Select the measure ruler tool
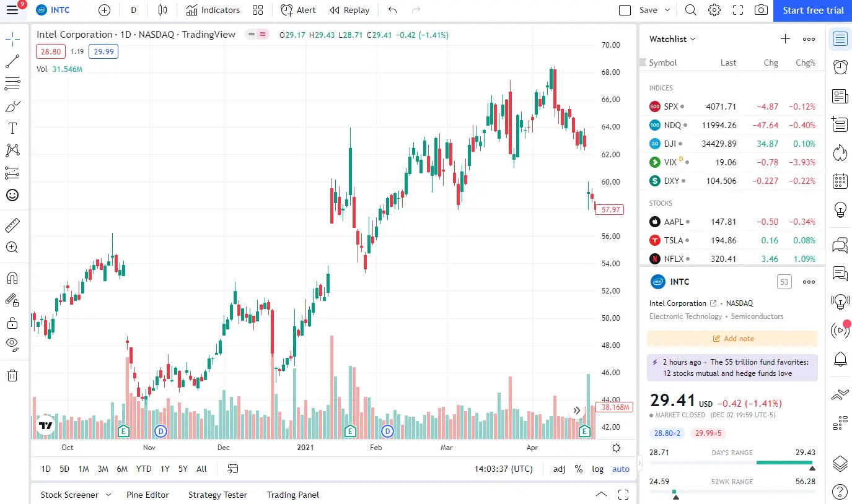This screenshot has width=852, height=504. tap(13, 225)
